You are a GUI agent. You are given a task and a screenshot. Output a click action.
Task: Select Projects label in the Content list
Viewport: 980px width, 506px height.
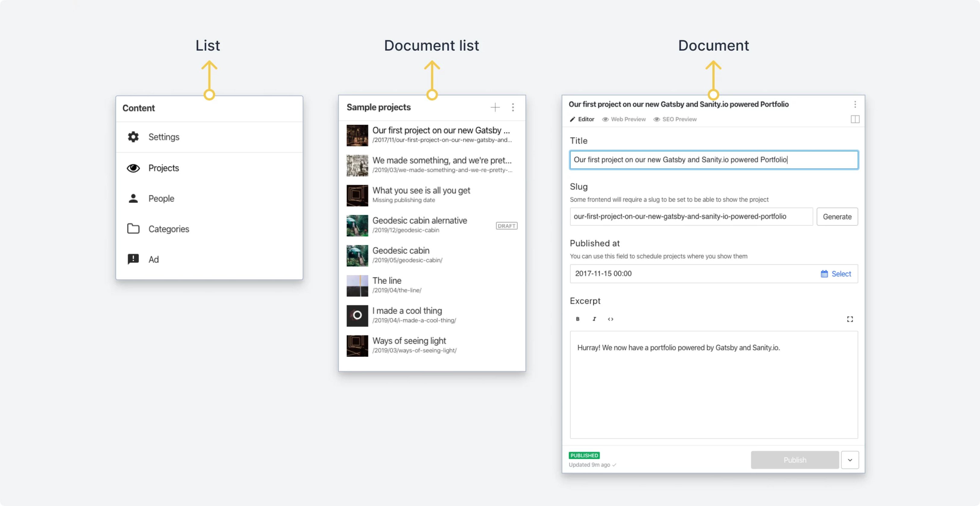coord(164,168)
